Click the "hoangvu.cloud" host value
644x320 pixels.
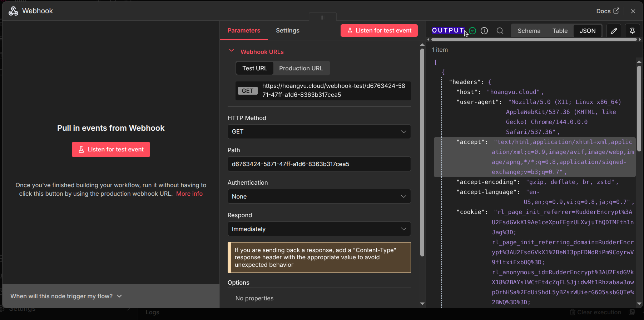(x=514, y=92)
